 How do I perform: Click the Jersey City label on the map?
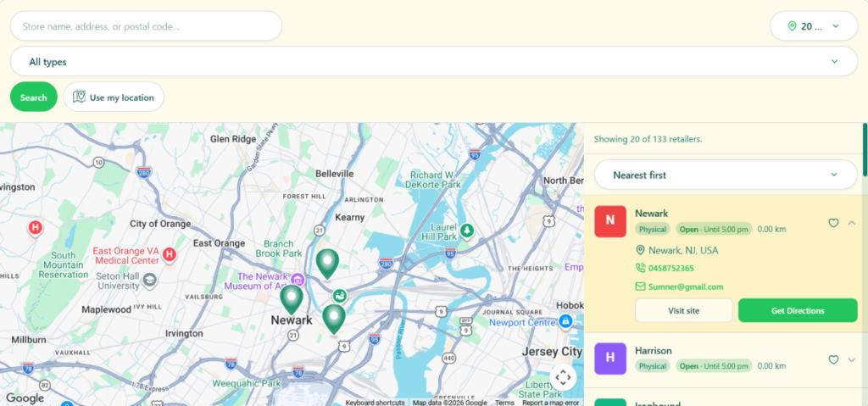[552, 352]
